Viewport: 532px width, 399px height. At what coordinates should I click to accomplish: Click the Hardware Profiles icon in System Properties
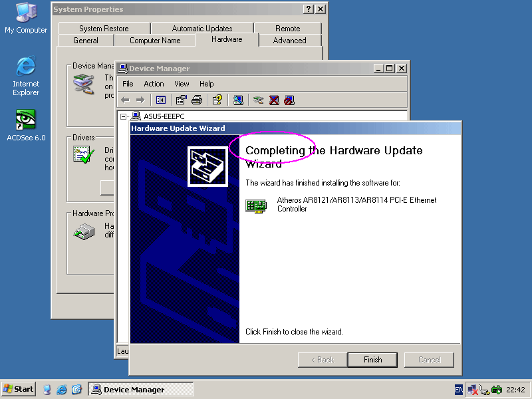84,231
